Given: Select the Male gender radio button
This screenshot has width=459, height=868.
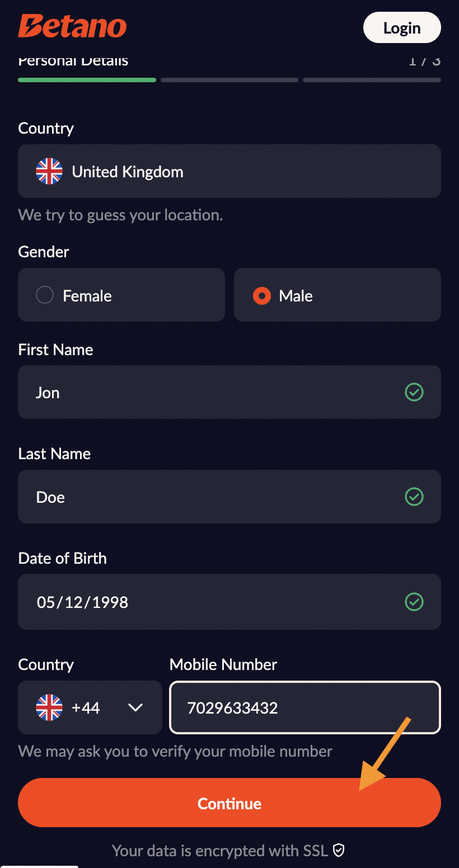Looking at the screenshot, I should coord(262,295).
